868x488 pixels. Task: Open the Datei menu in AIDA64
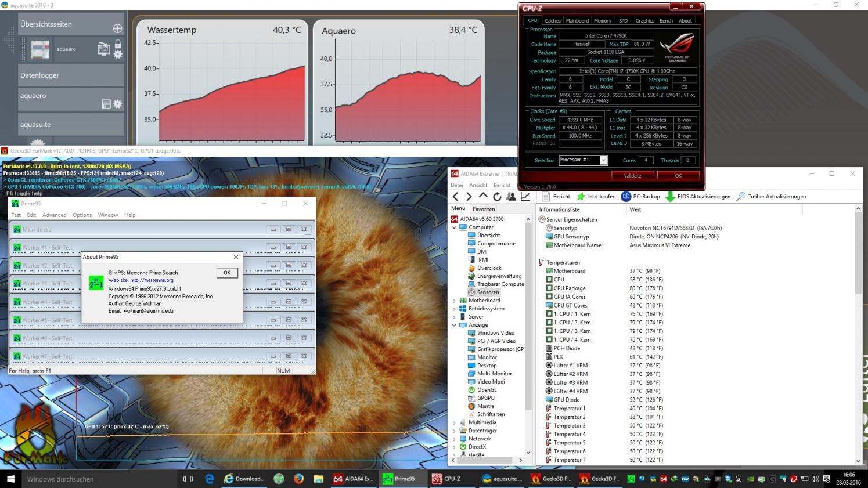(457, 185)
